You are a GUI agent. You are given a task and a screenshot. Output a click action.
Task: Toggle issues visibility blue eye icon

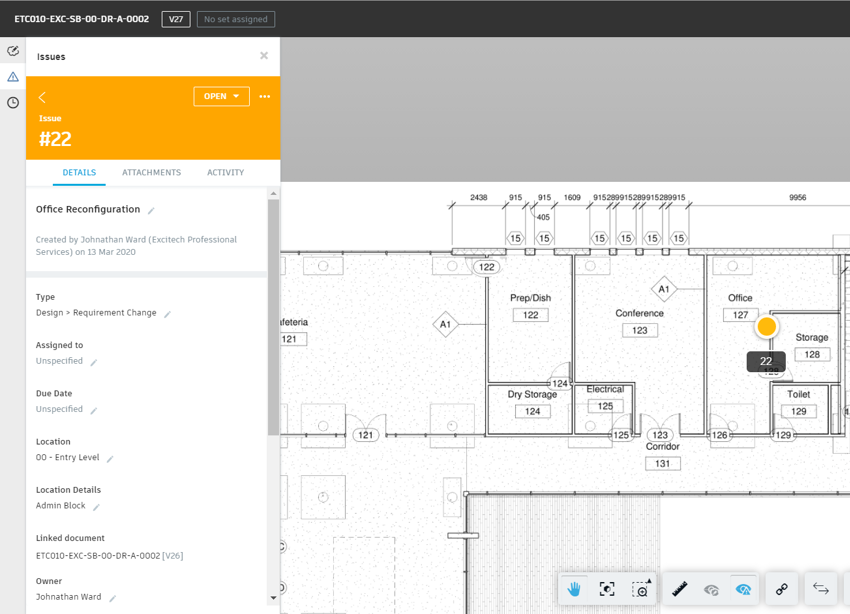[743, 589]
